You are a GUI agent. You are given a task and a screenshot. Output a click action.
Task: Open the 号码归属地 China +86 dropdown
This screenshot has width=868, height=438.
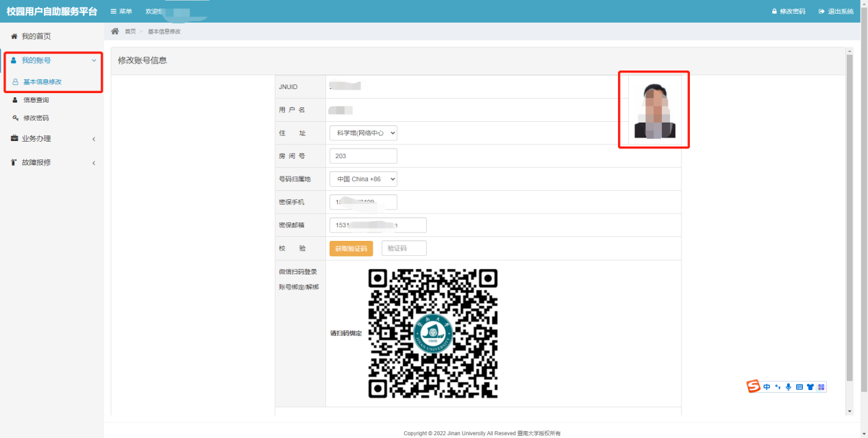click(363, 179)
